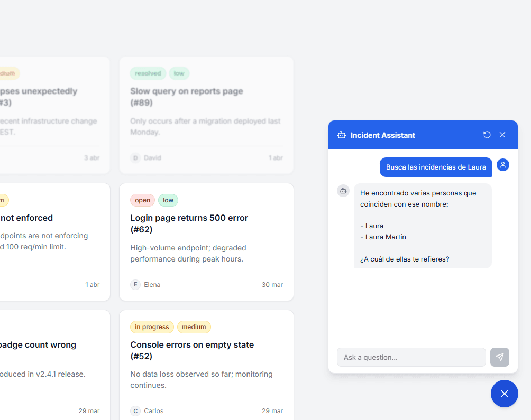The image size is (531, 420).
Task: Click the Incident Assistant robot icon in header
Action: coord(342,135)
